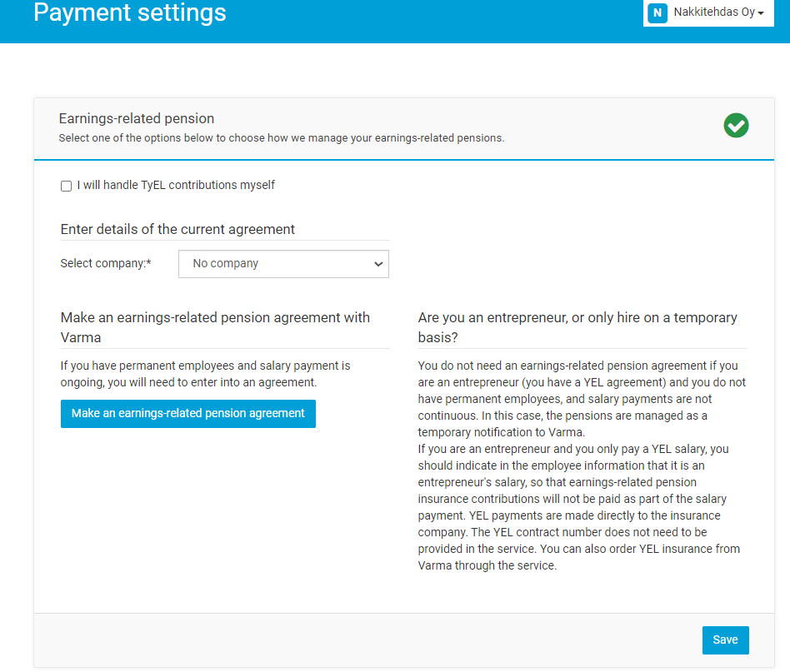This screenshot has width=790, height=672.
Task: Click the paragraph about permanent employees
Action: click(x=206, y=374)
